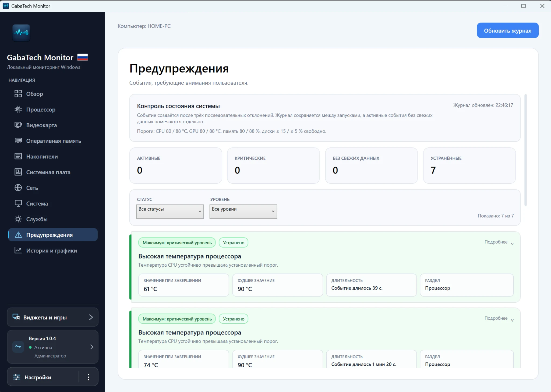
Task: Click the Оперативная память icon
Action: pyautogui.click(x=18, y=140)
